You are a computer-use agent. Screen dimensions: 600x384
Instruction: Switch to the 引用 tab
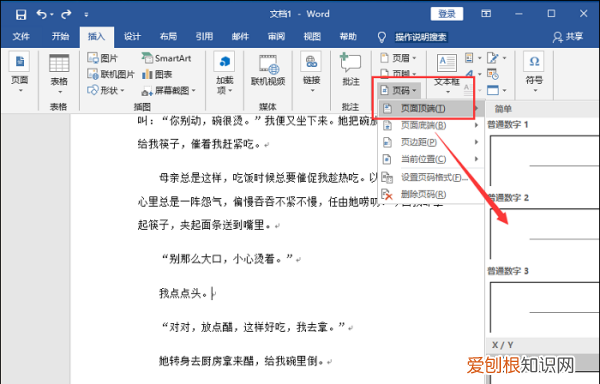pos(204,36)
